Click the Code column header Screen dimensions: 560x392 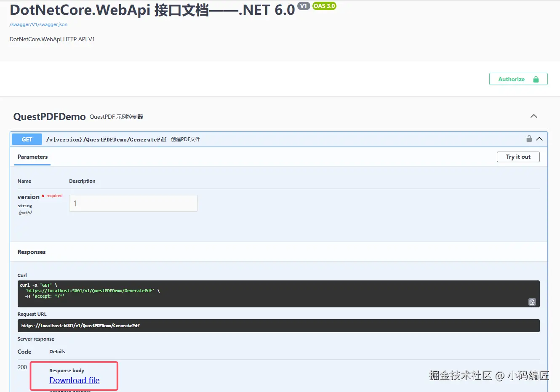pos(24,352)
